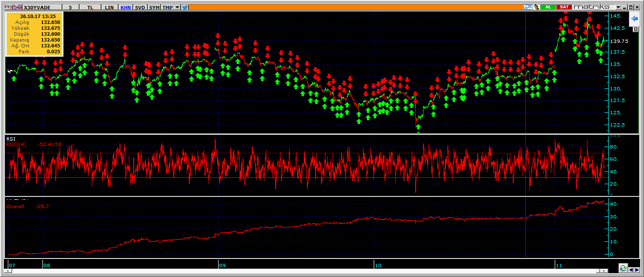The width and height of the screenshot is (644, 277).
Task: Click the Yüksek value 132.675
Action: [50, 28]
